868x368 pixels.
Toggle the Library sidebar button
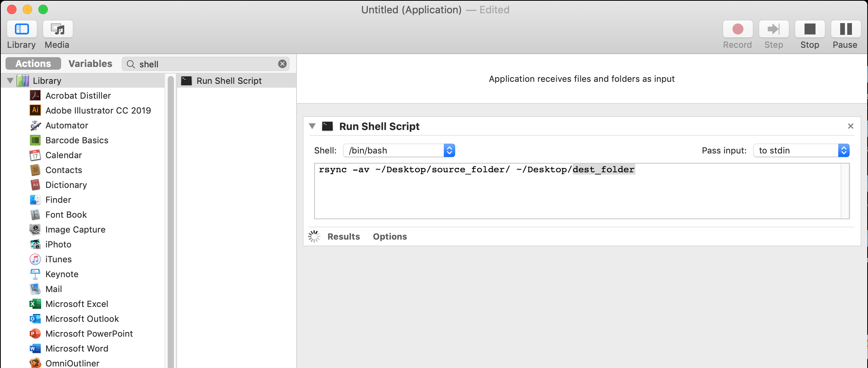tap(22, 29)
